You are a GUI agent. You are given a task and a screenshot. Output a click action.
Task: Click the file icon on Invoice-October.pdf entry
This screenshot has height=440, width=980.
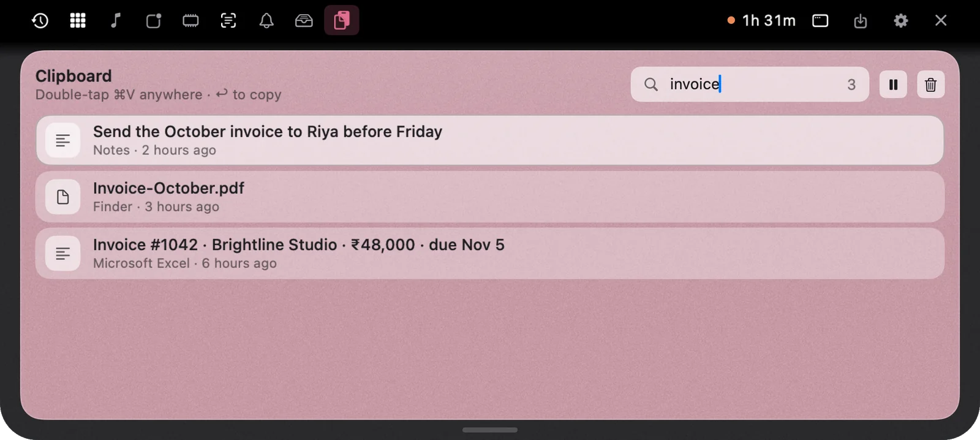point(62,197)
